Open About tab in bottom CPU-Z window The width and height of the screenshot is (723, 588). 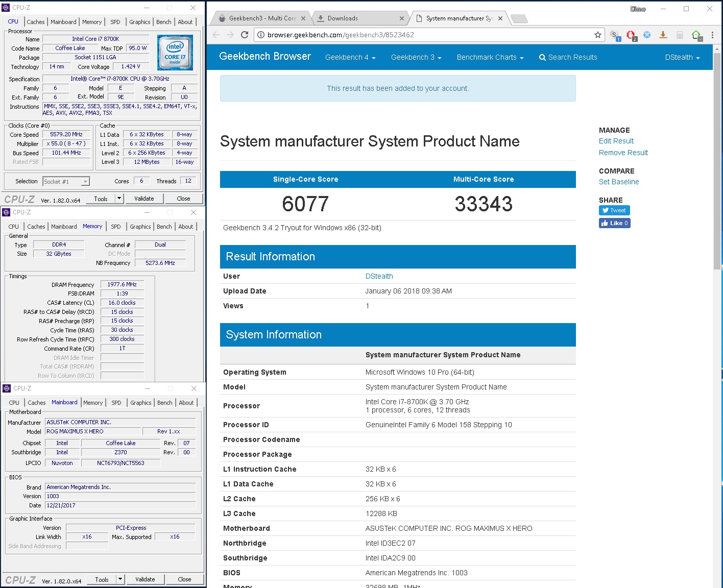[186, 403]
